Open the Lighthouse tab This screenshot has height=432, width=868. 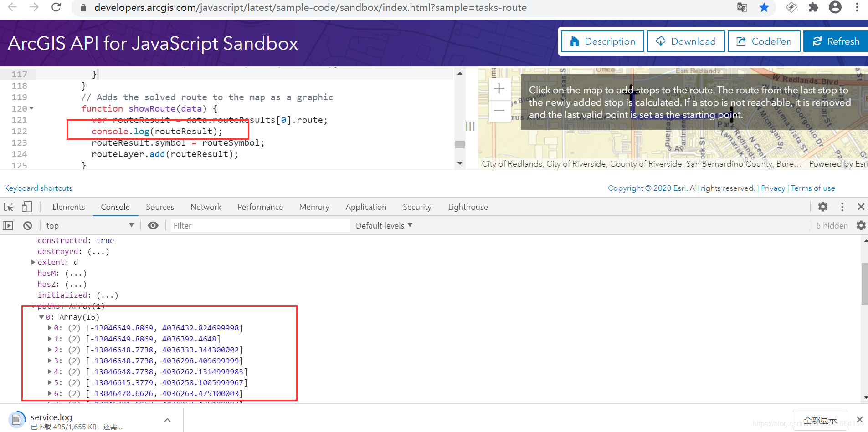(x=468, y=207)
